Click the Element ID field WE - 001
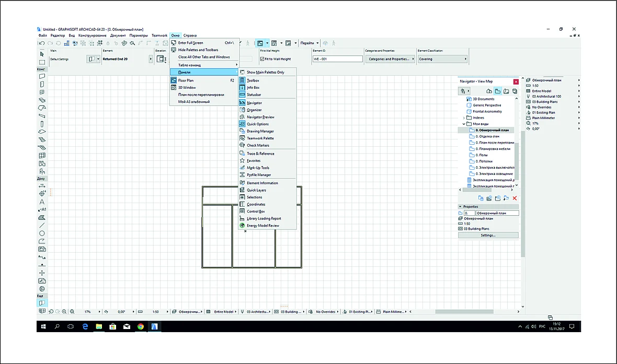This screenshot has width=617, height=364. (x=338, y=59)
